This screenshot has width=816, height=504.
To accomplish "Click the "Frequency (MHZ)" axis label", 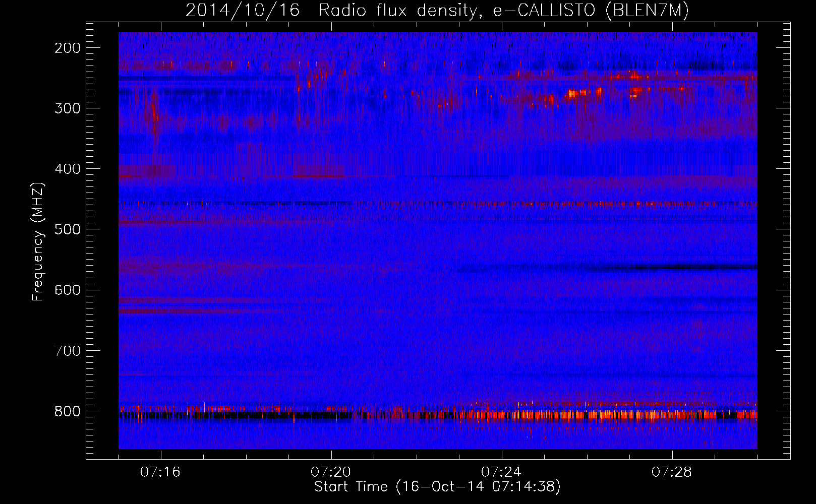I will (38, 242).
